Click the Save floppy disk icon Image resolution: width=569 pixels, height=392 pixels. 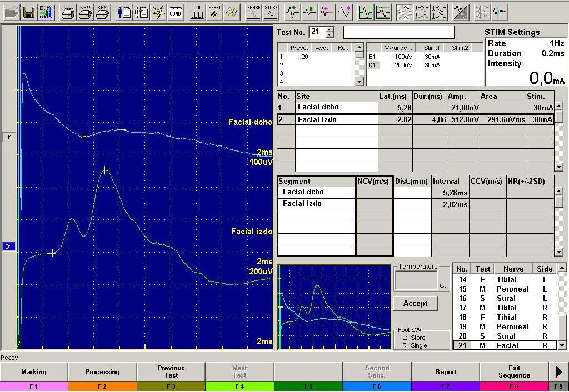[x=28, y=12]
